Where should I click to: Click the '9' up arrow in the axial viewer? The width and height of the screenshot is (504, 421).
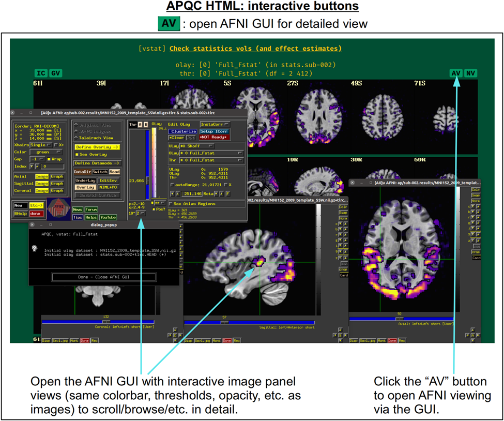click(478, 234)
